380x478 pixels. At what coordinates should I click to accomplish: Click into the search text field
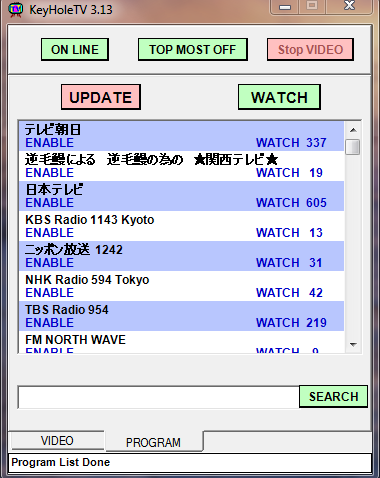point(159,397)
